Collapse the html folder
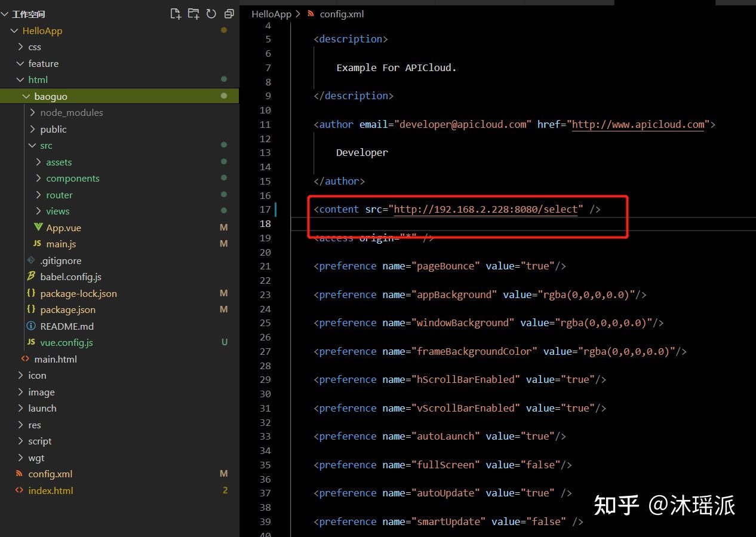 (x=21, y=79)
